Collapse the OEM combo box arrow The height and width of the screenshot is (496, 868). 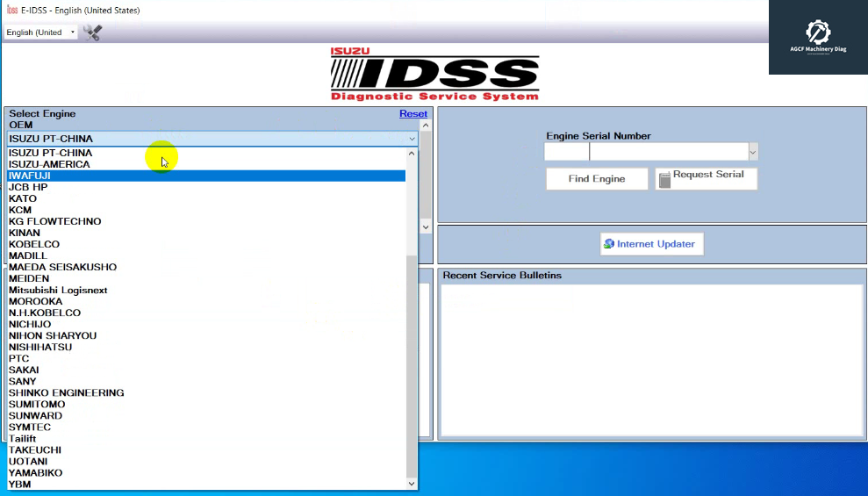tap(412, 139)
